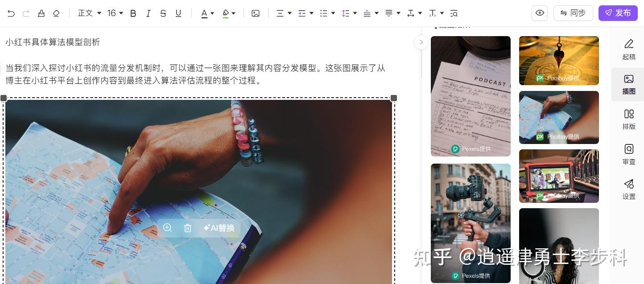The width and height of the screenshot is (644, 284).
Task: Toggle underline formatting
Action: click(x=178, y=13)
